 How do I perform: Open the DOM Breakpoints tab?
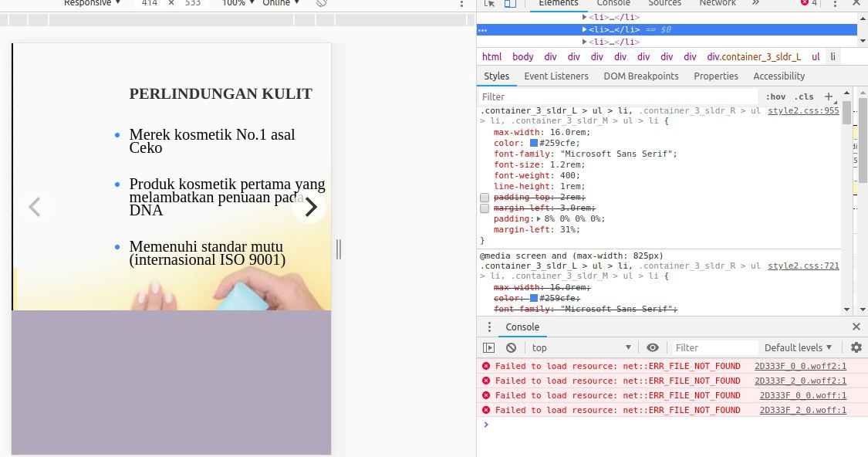click(641, 76)
